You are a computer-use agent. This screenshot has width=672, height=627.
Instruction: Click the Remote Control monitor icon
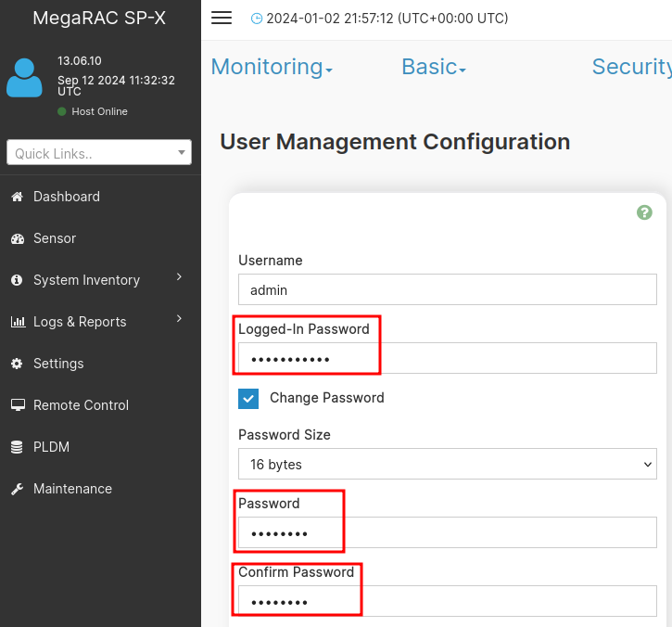tap(17, 405)
